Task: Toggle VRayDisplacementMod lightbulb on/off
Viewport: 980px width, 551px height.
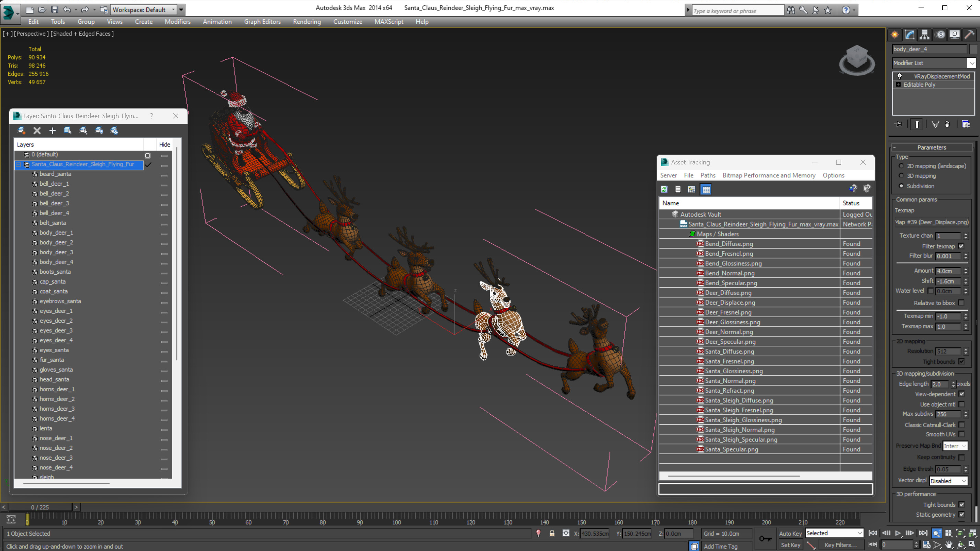Action: tap(899, 76)
